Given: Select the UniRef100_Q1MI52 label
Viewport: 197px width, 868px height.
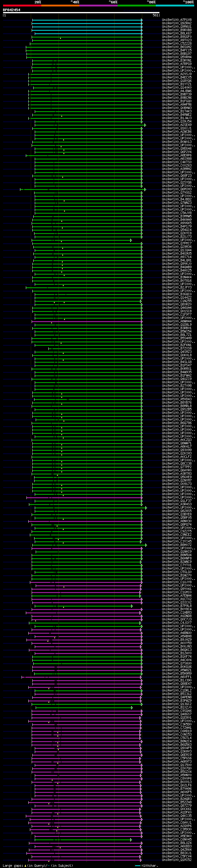Looking at the screenshot, I should [177, 860].
